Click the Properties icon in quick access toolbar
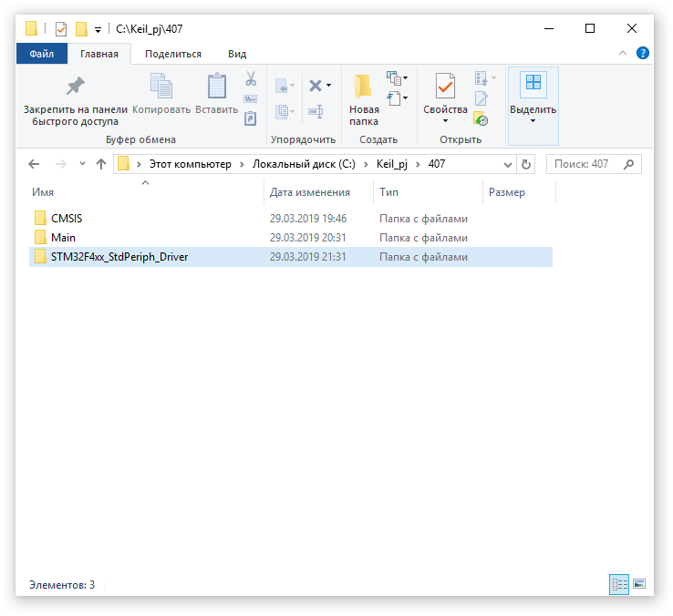This screenshot has height=616, width=673. pos(61,29)
